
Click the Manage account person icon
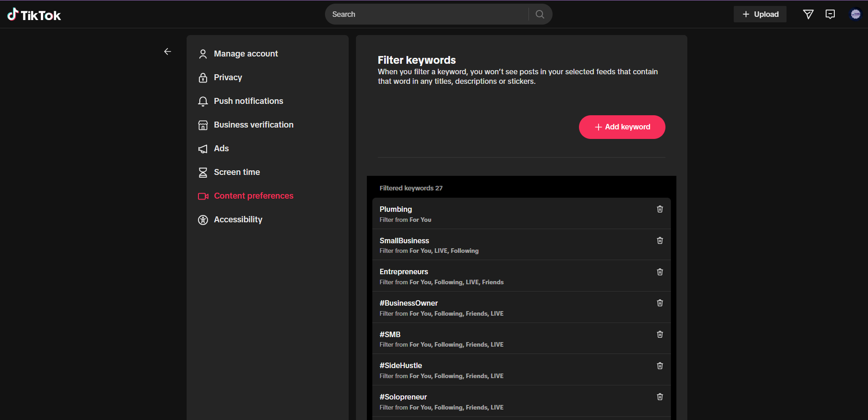pyautogui.click(x=203, y=54)
